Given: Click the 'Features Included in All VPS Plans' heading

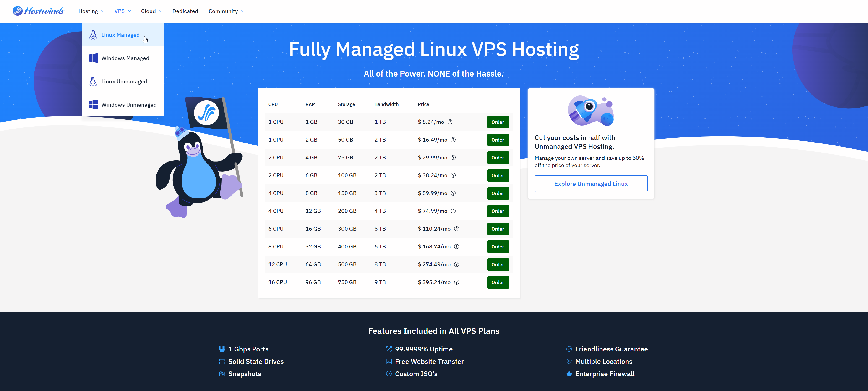Looking at the screenshot, I should coord(433,331).
